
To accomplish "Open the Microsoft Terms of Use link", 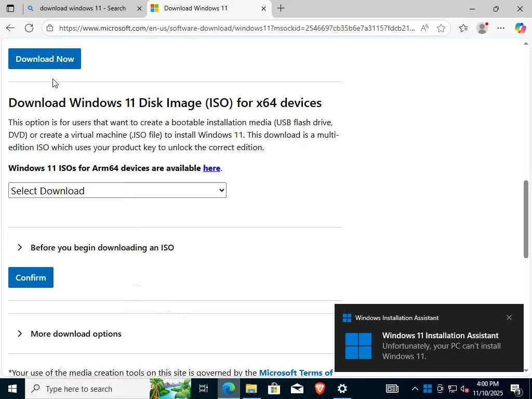I will (296, 373).
